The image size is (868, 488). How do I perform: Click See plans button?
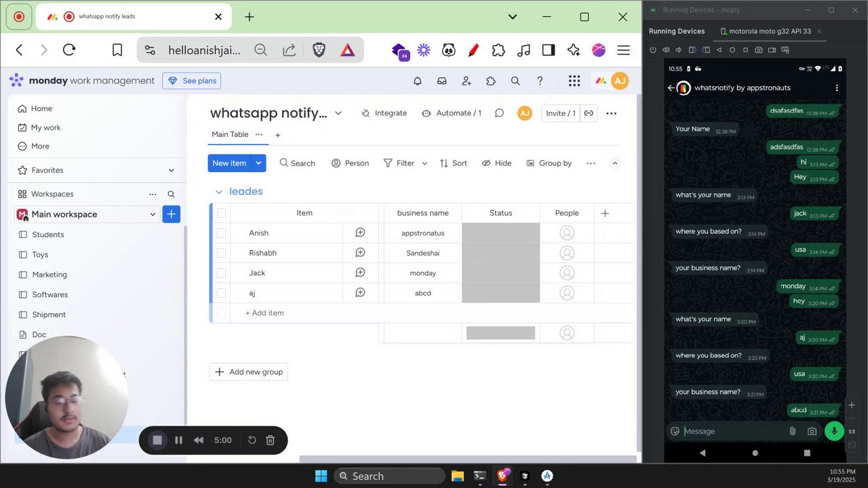coord(192,81)
